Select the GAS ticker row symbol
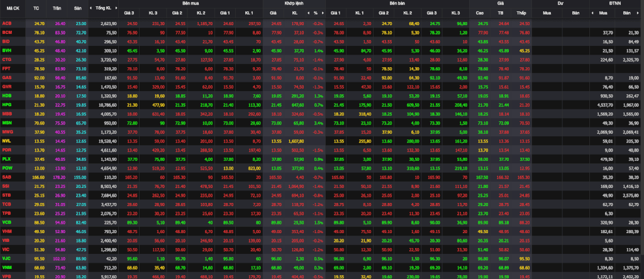This screenshot has height=279, width=644. [6, 77]
